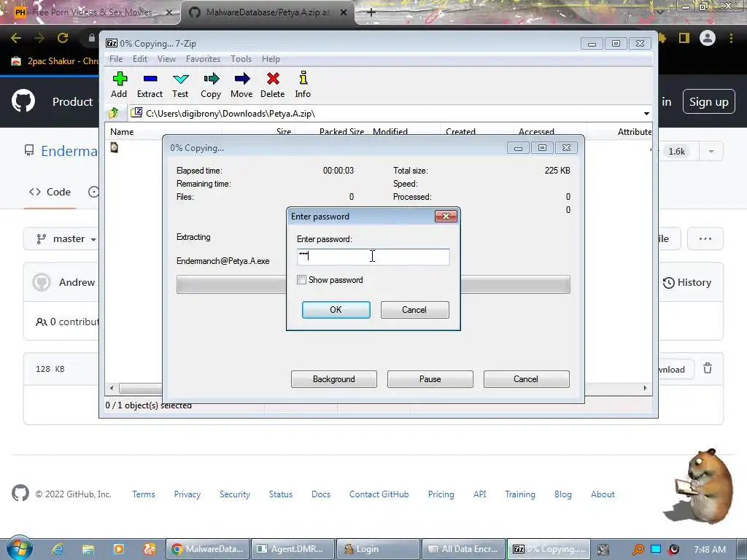Confirm password with the OK button
Screen dimensions: 747x560
[x=336, y=309]
